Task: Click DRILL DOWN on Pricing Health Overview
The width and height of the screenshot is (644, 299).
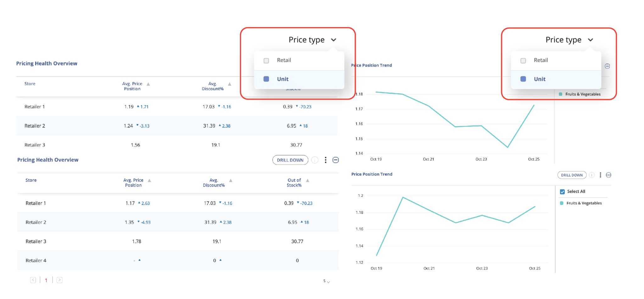Action: click(x=290, y=160)
